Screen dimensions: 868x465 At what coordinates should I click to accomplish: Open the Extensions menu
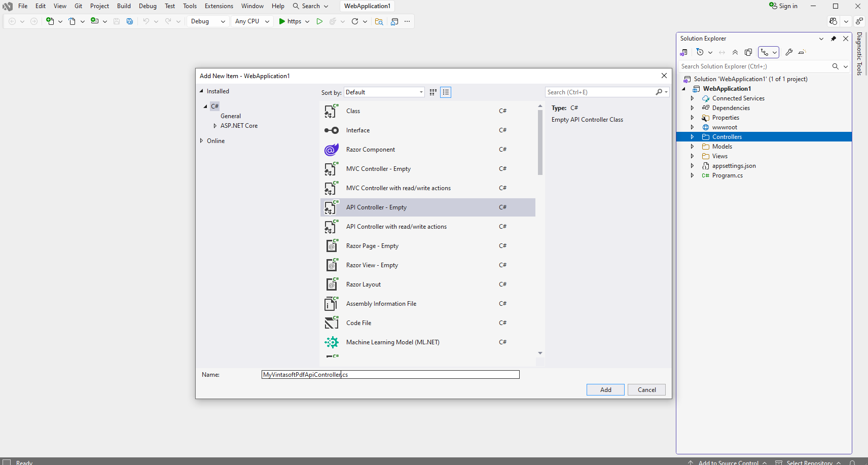coord(219,6)
